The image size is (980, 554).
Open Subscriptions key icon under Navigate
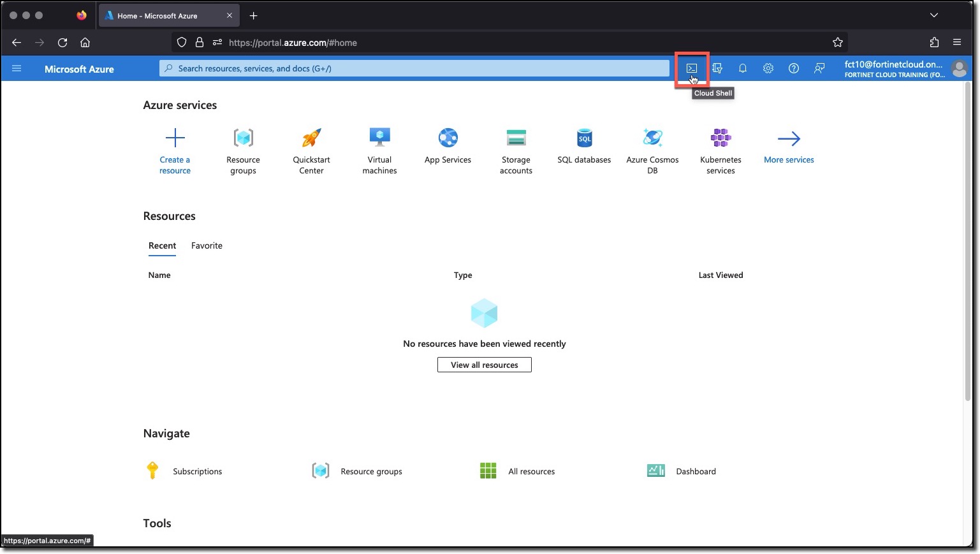(x=152, y=470)
